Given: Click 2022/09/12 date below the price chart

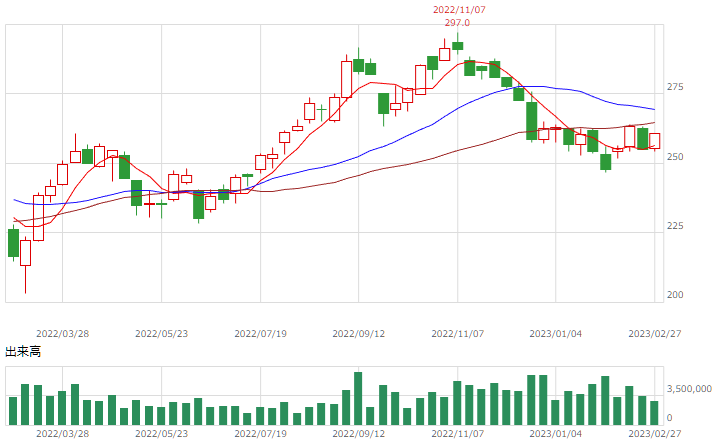Looking at the screenshot, I should pyautogui.click(x=359, y=334).
